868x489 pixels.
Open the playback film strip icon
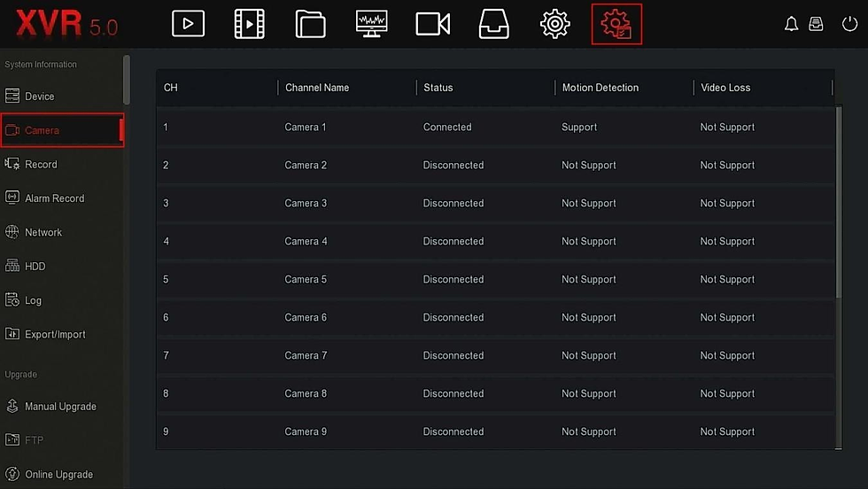pyautogui.click(x=249, y=24)
